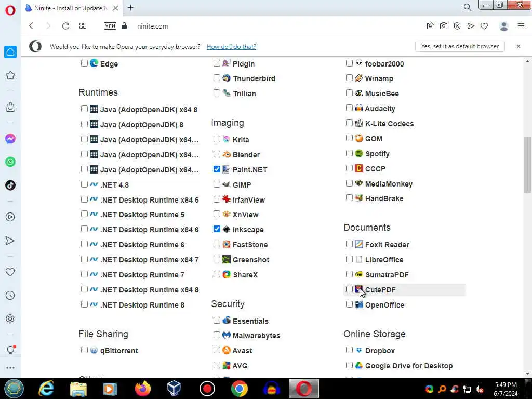Open Easy Setup menu icon

coord(521,26)
